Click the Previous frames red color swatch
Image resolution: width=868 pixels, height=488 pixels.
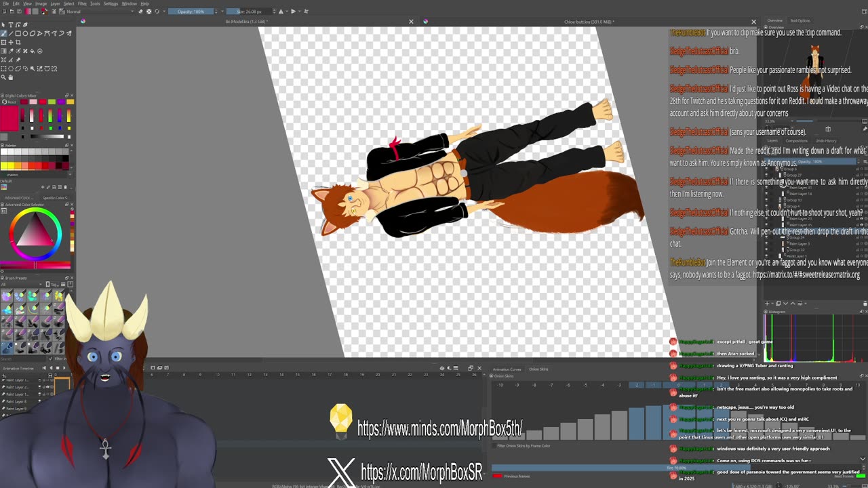(498, 476)
